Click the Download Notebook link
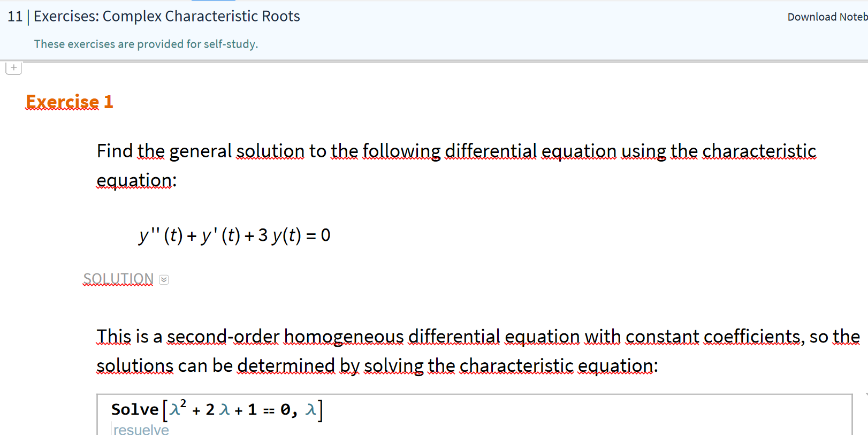The image size is (868, 435). click(x=827, y=17)
